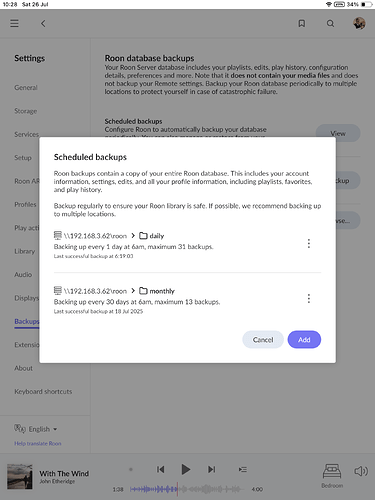Cancel the Scheduled backups dialog
This screenshot has width=375, height=500.
(x=263, y=340)
